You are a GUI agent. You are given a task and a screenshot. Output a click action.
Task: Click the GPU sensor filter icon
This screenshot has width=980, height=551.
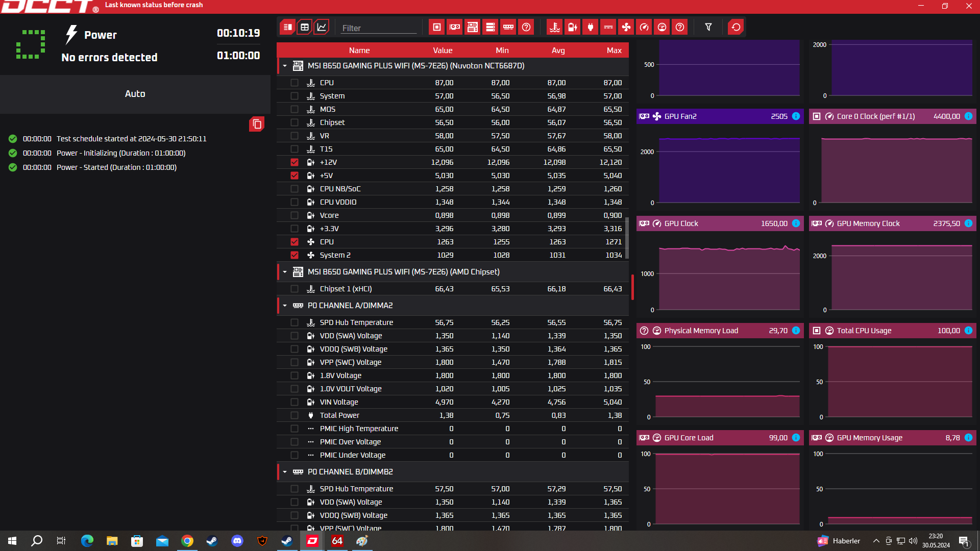point(454,27)
